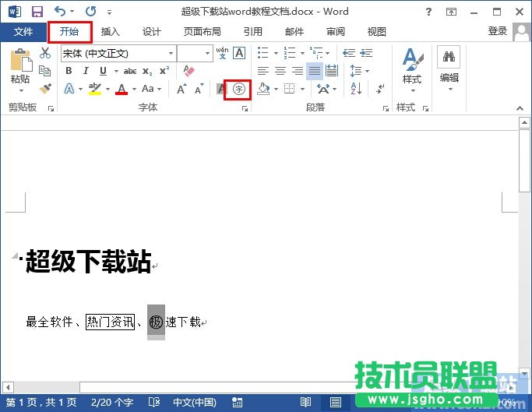Viewport: 532px width, 412px height.
Task: Toggle Italic formatting
Action: point(84,71)
